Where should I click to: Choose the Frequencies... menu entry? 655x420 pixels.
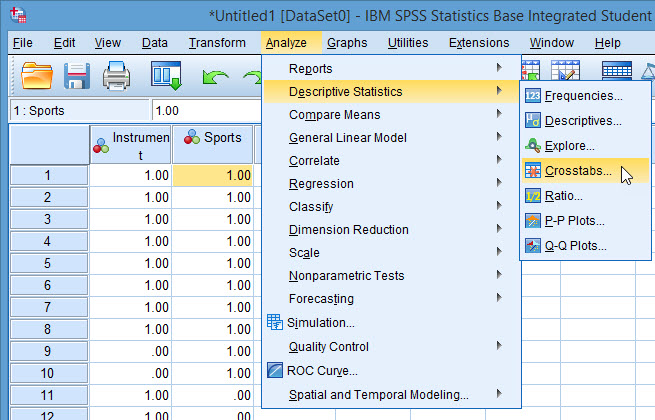(x=585, y=96)
